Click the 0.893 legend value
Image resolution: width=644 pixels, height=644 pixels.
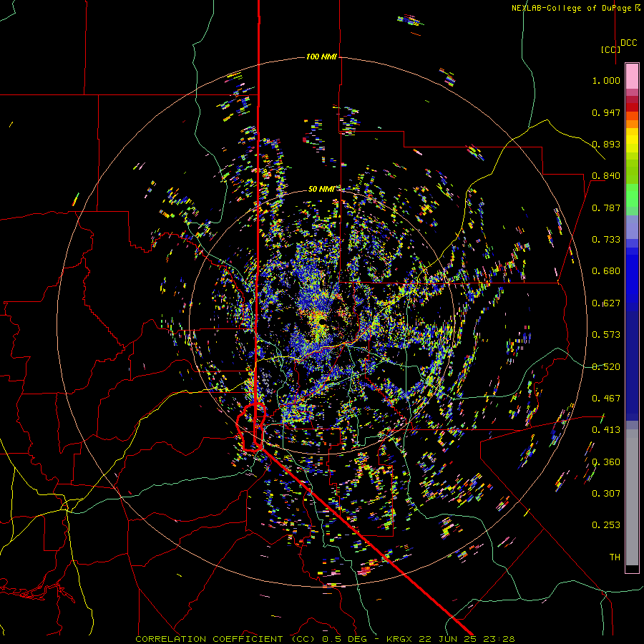click(x=606, y=144)
